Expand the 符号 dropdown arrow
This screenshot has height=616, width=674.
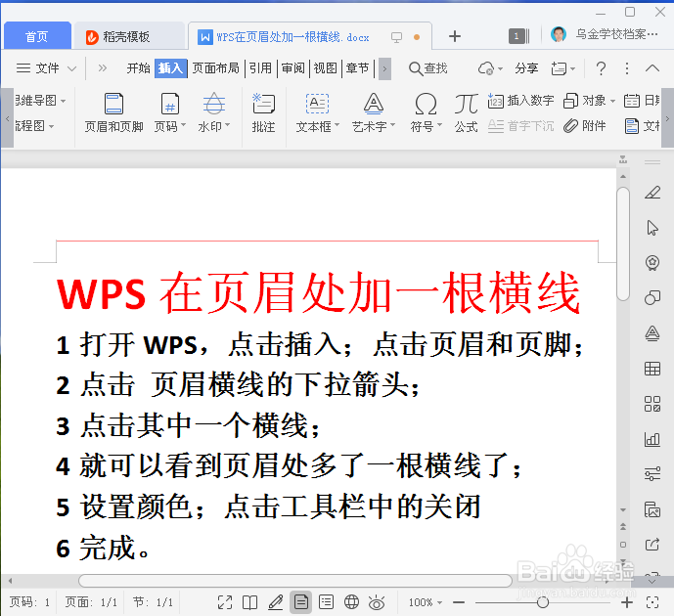[439, 125]
